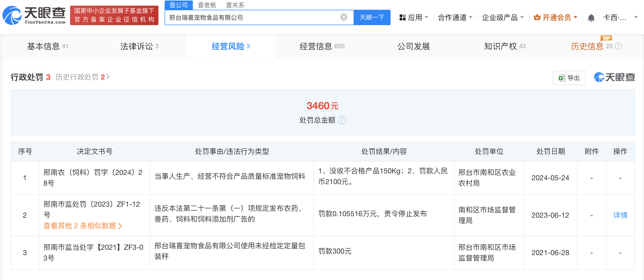Viewport: 644px width, 280px height.
Task: Open the 知识产权 tab
Action: (x=505, y=46)
